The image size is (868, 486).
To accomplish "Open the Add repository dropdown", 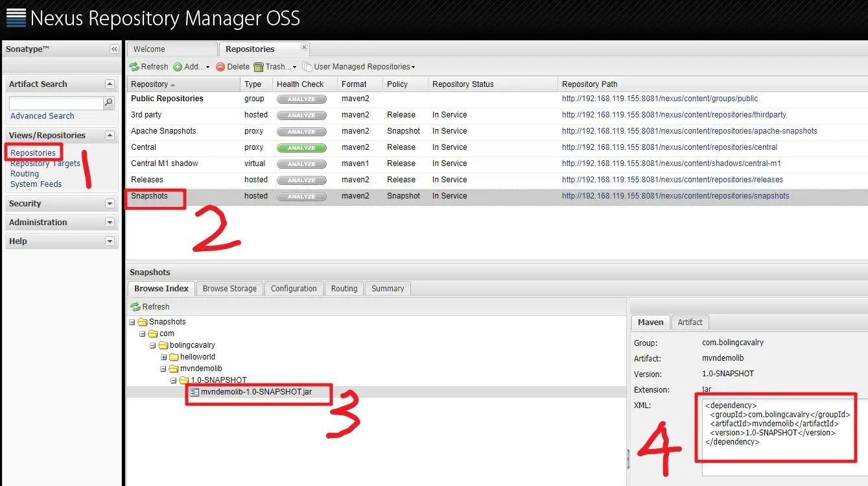I will point(191,67).
